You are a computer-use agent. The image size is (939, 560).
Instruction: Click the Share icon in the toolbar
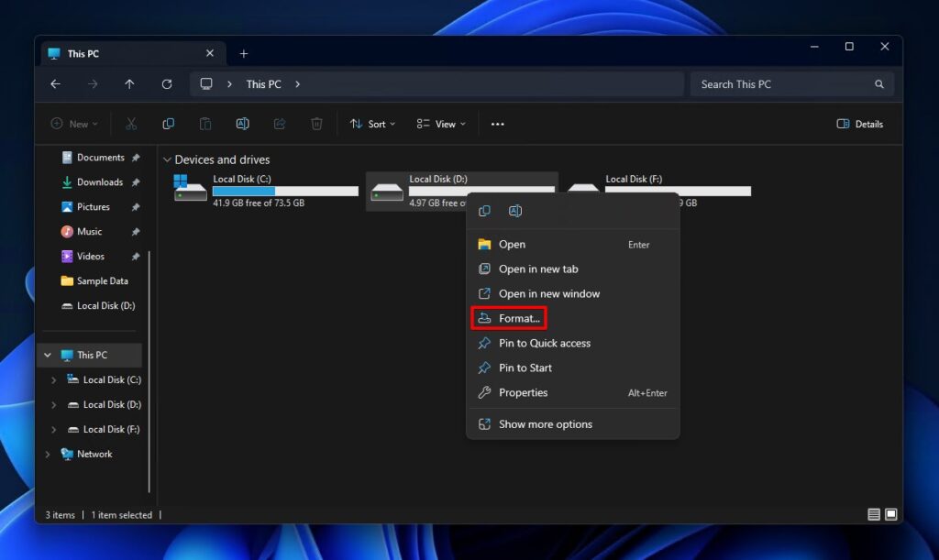(279, 124)
